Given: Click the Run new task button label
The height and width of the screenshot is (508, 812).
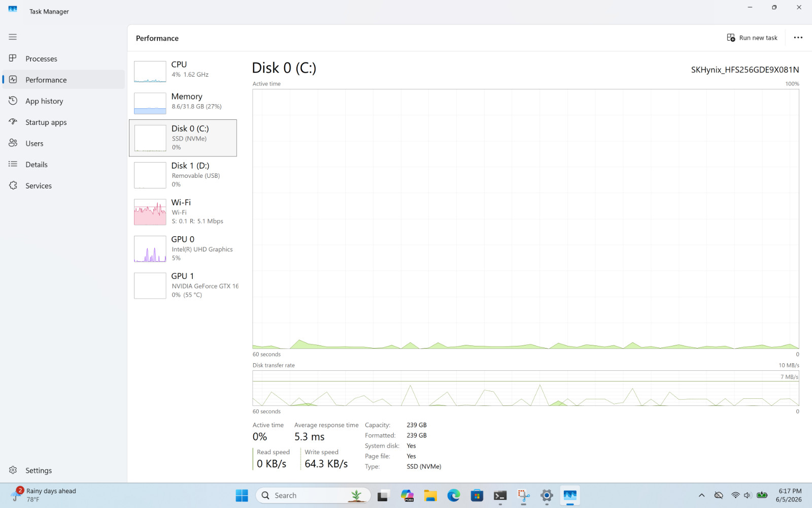Looking at the screenshot, I should coord(758,38).
